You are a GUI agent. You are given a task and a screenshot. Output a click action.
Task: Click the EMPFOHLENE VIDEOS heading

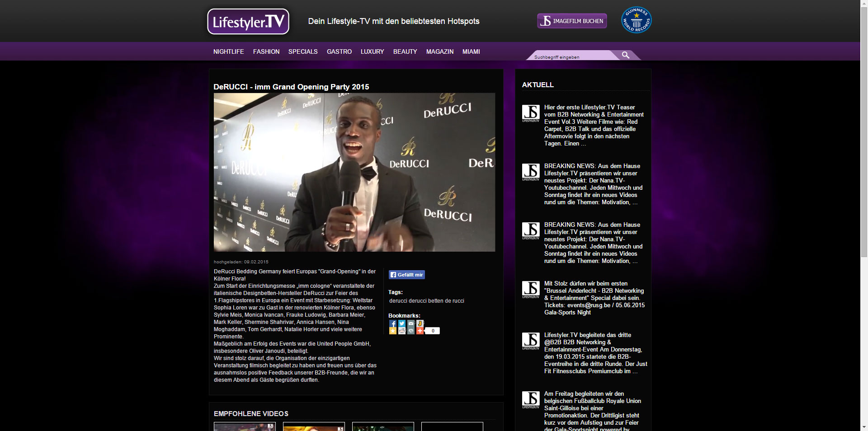pos(251,414)
